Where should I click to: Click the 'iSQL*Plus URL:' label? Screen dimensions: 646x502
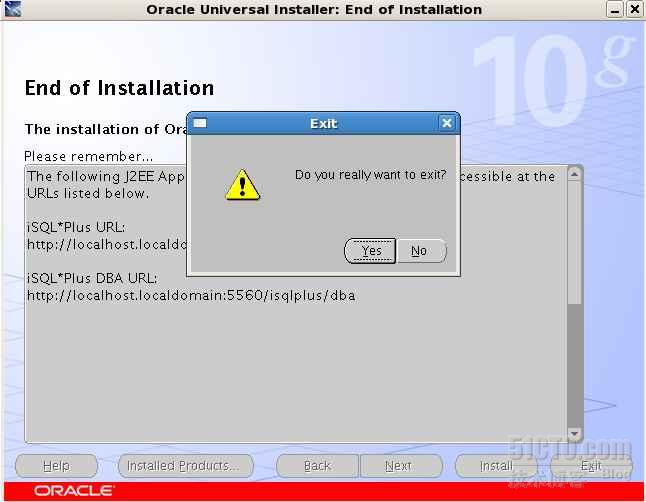(x=76, y=228)
